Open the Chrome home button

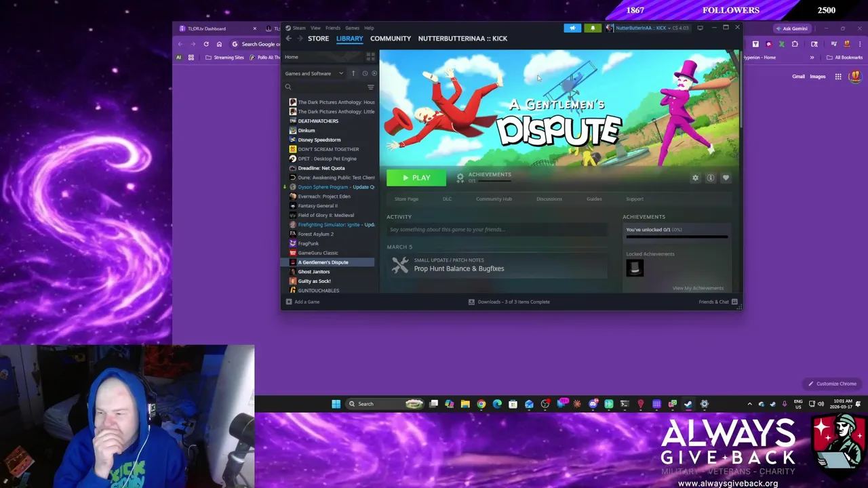click(x=219, y=44)
